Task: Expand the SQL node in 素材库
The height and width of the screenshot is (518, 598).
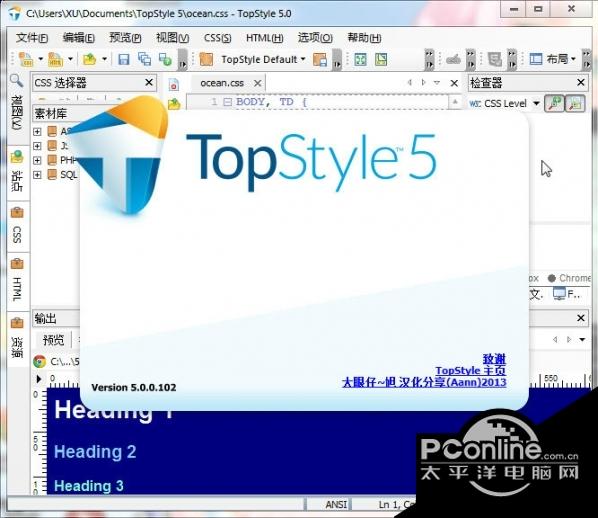Action: 37,175
